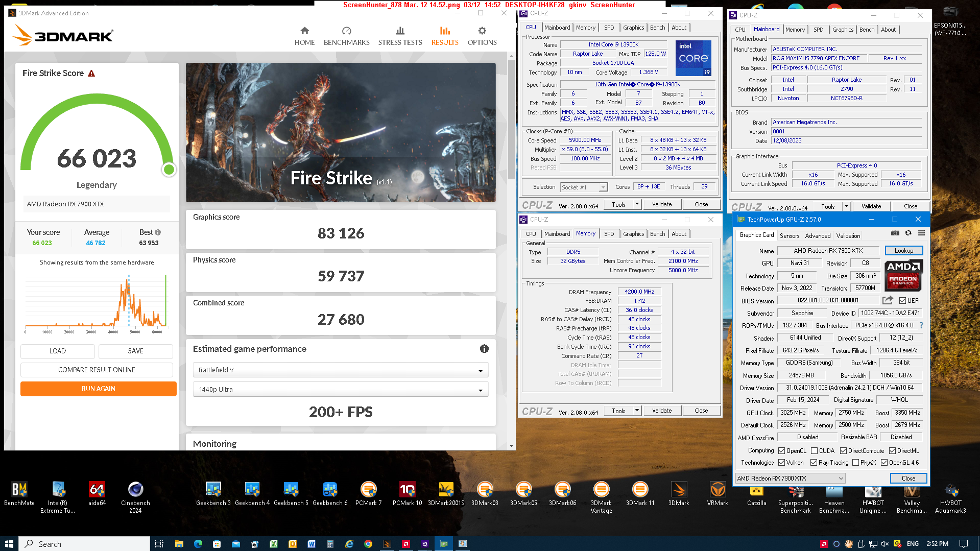This screenshot has width=980, height=551.
Task: Toggle the DirectCompute checkbox in GPU-Z
Action: click(x=843, y=451)
